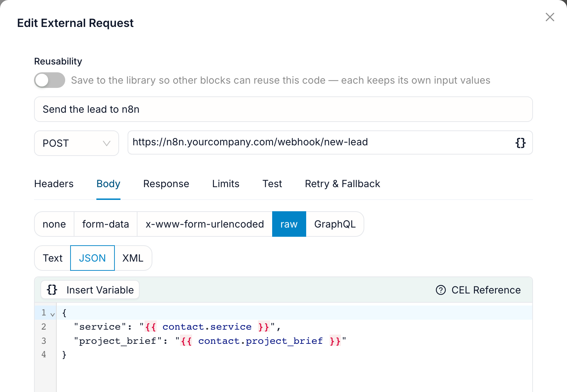Open the CEL Reference link
Viewport: 567px width, 392px height.
coord(478,290)
